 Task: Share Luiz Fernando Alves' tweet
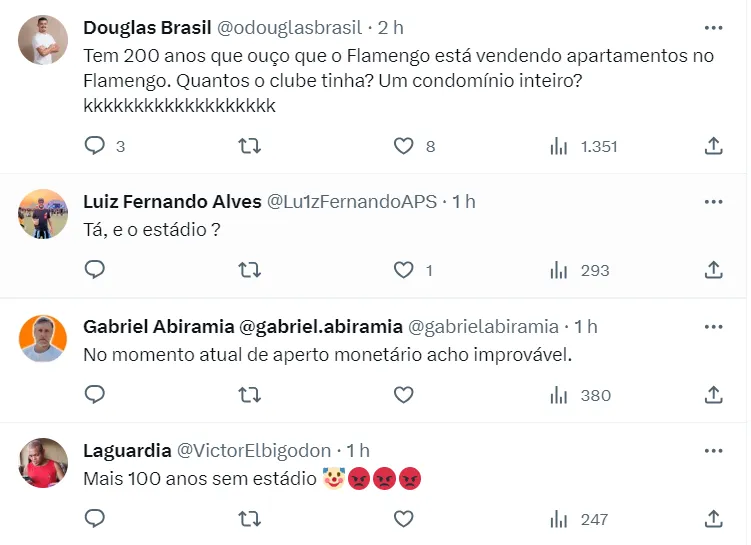[x=713, y=270]
